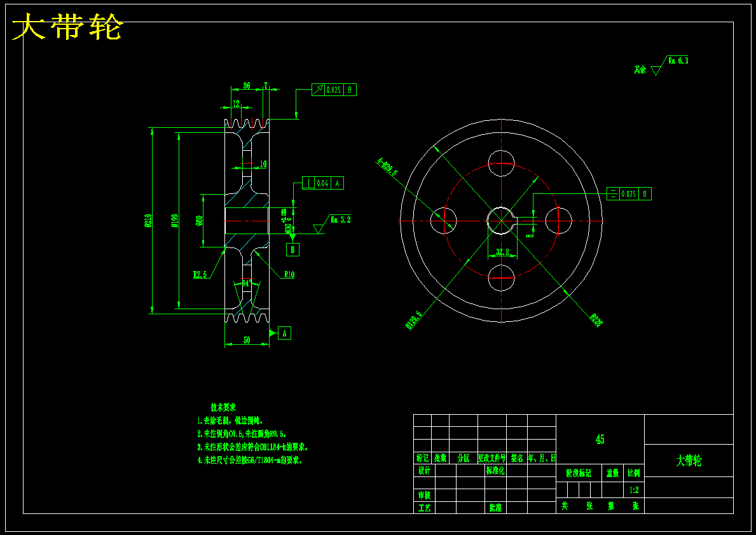This screenshot has height=535, width=756.
Task: Click the datum A box below section view
Action: point(284,333)
